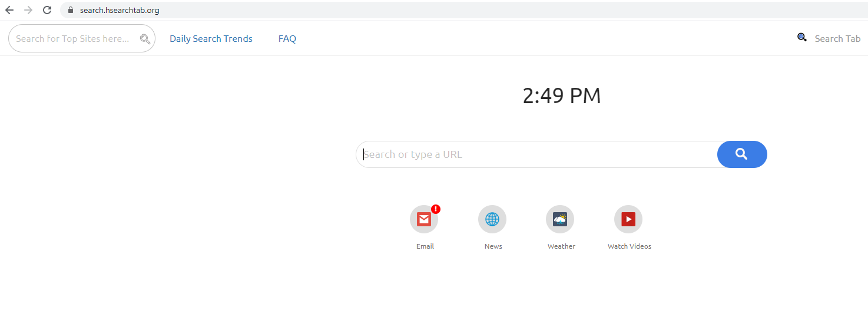Screen dimensions: 868x330
Task: Click the Watch Videos label
Action: [630, 246]
